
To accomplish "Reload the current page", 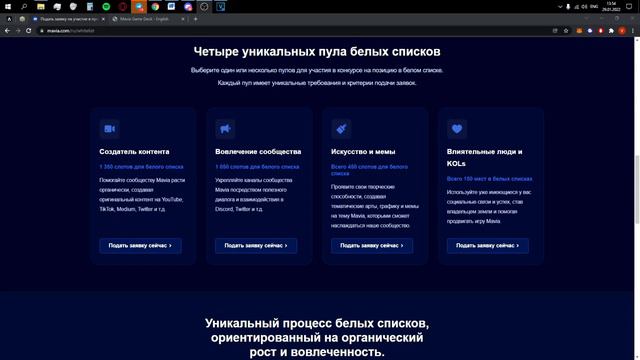I will pyautogui.click(x=29, y=31).
